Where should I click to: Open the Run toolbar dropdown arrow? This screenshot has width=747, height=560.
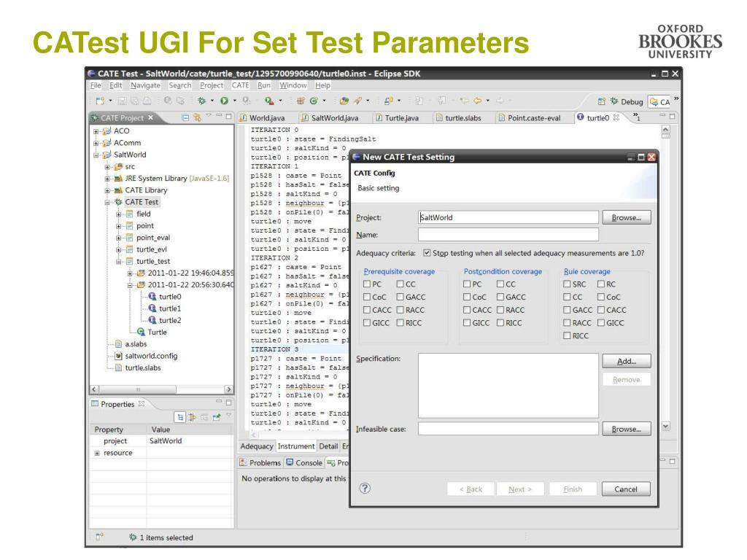(234, 101)
